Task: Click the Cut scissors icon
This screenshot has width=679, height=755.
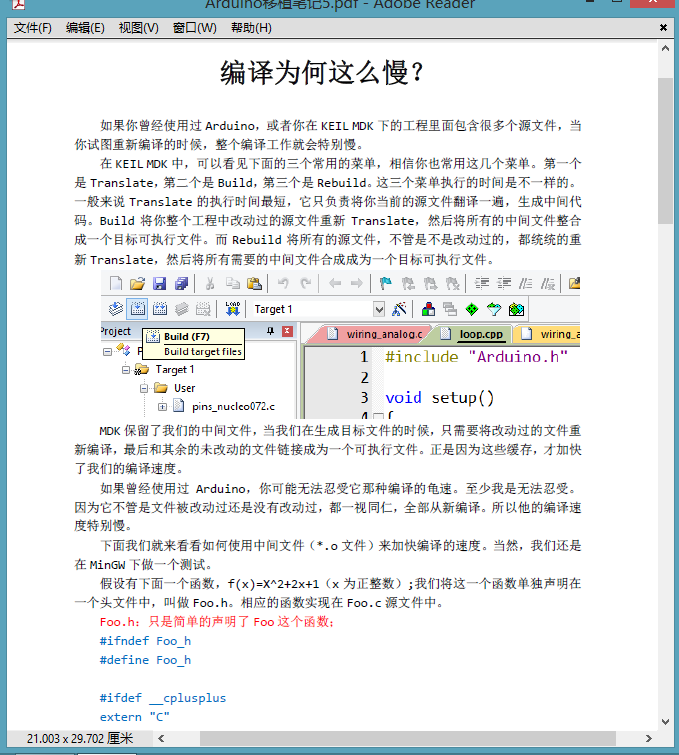Action: (210, 283)
